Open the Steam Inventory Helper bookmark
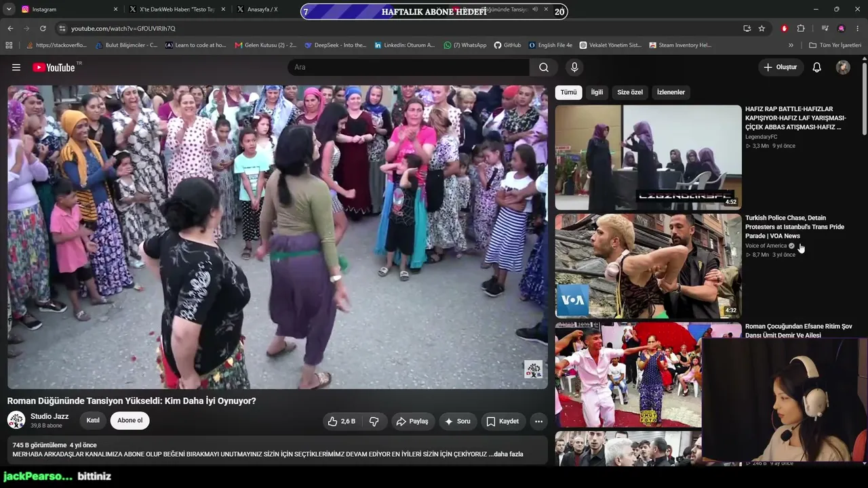This screenshot has width=868, height=488. click(x=680, y=45)
